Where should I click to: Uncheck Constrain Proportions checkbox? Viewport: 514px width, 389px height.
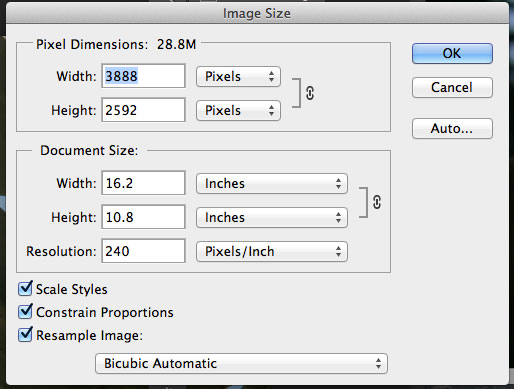click(x=25, y=311)
